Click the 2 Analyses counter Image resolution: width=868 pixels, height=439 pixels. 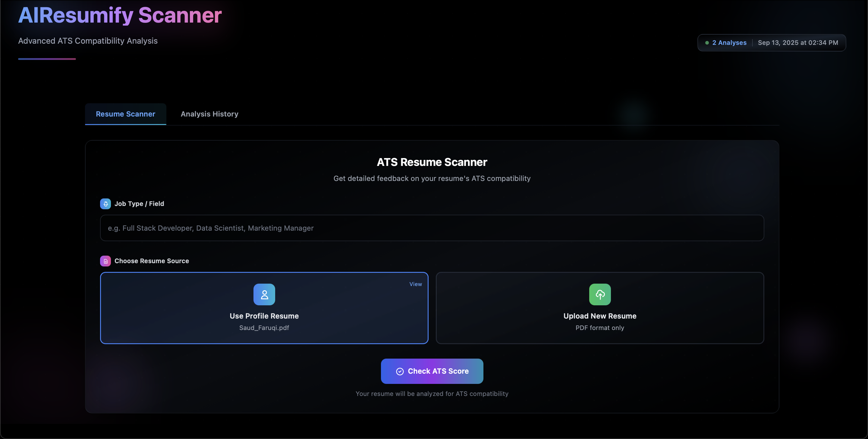pos(729,43)
